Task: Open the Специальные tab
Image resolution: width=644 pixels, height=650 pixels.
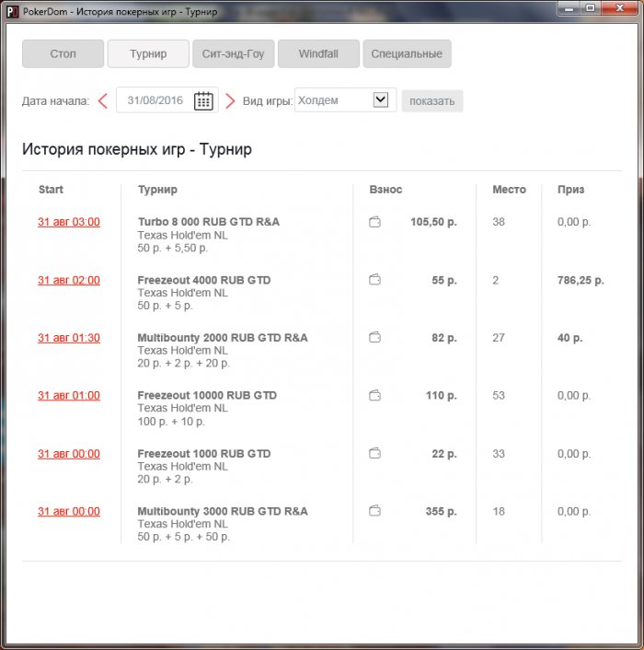Action: (408, 54)
